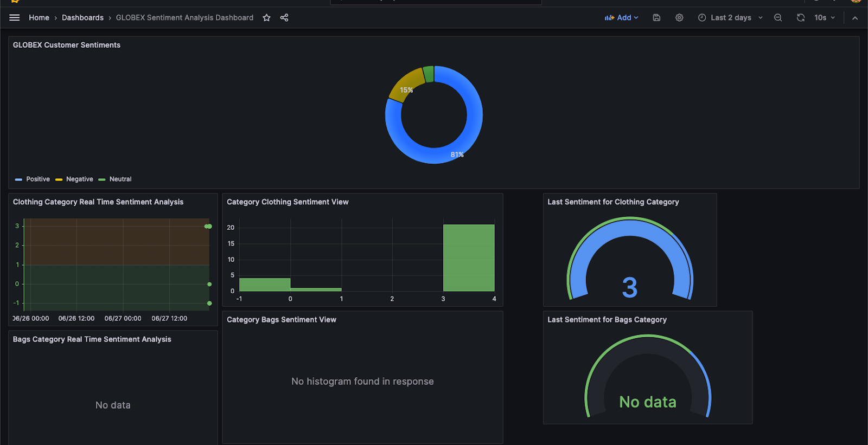Click the share dashboard icon
Screen dimensions: 868x445
click(x=284, y=18)
